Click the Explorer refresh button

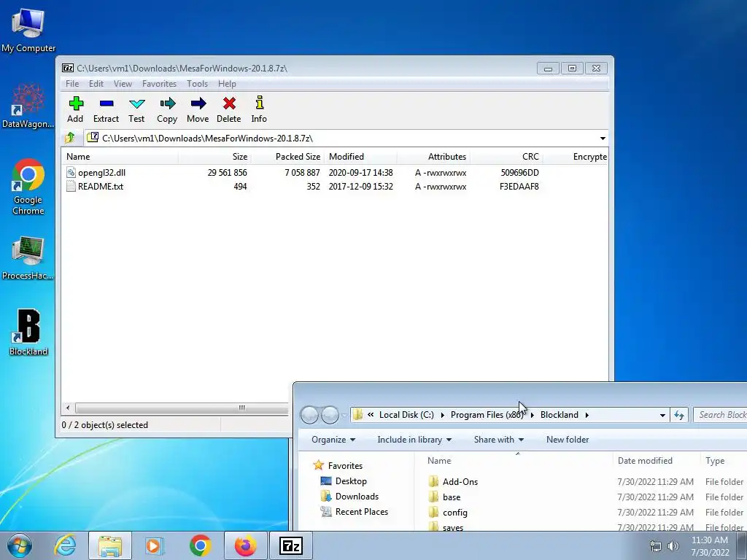pos(679,415)
